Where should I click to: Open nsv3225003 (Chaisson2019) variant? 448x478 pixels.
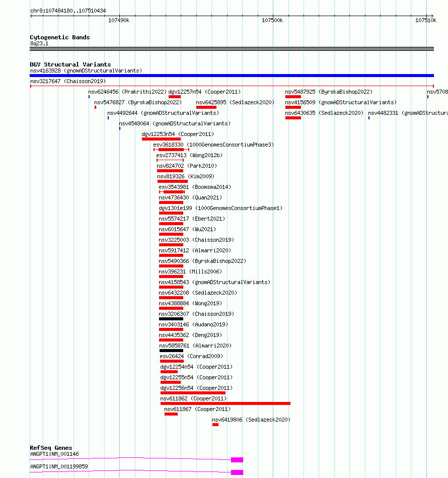click(196, 240)
